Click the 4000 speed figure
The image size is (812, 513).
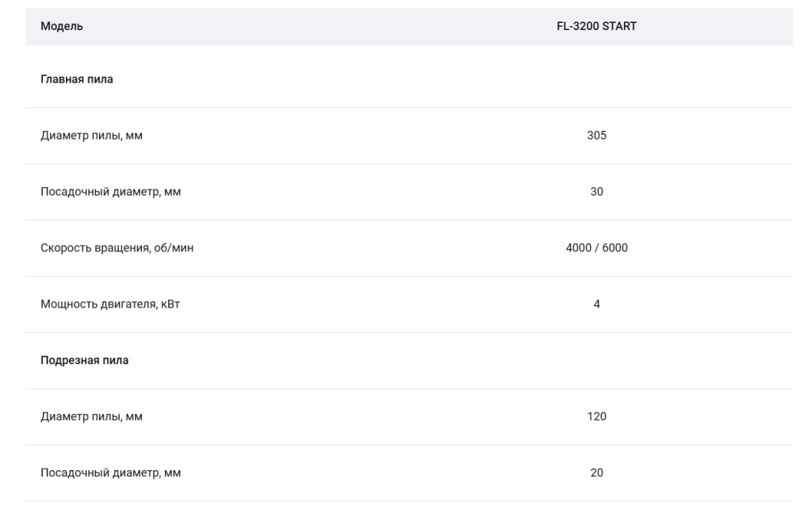pyautogui.click(x=578, y=248)
